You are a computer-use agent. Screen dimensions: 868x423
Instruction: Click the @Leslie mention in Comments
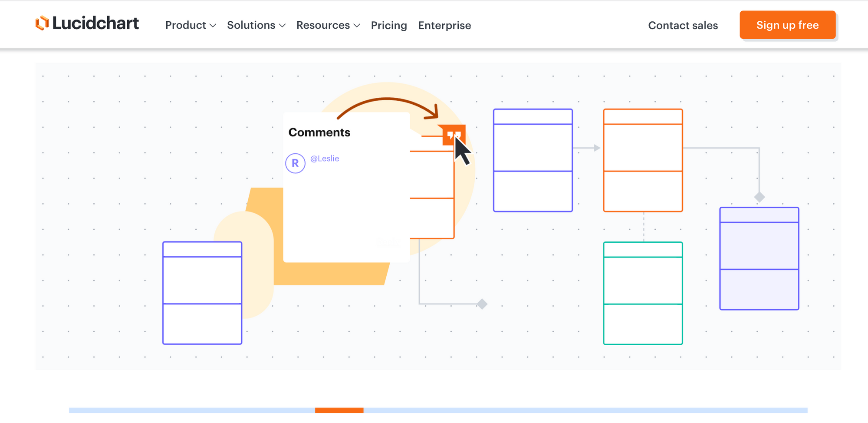[325, 159]
